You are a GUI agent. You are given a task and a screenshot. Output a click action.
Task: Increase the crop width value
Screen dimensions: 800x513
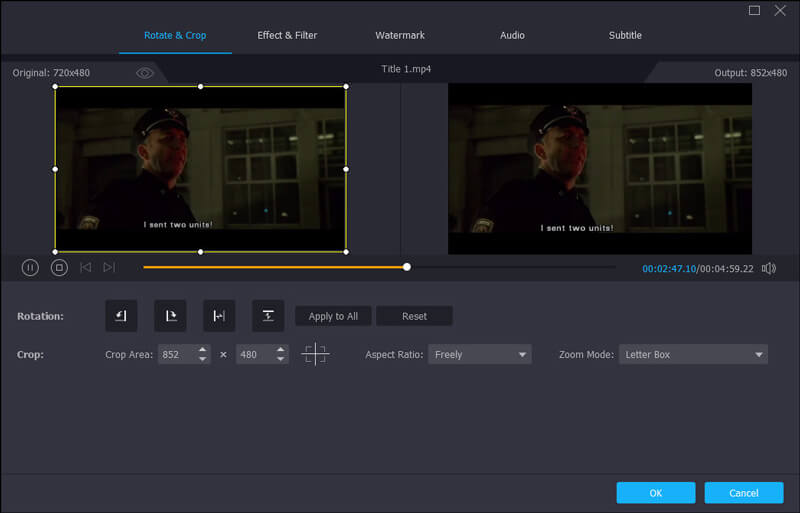(203, 350)
